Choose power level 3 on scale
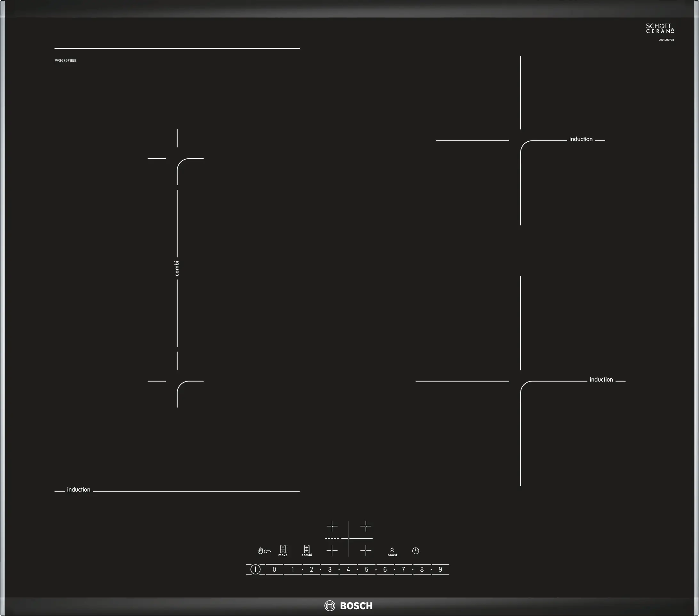This screenshot has height=616, width=699. coord(330,570)
